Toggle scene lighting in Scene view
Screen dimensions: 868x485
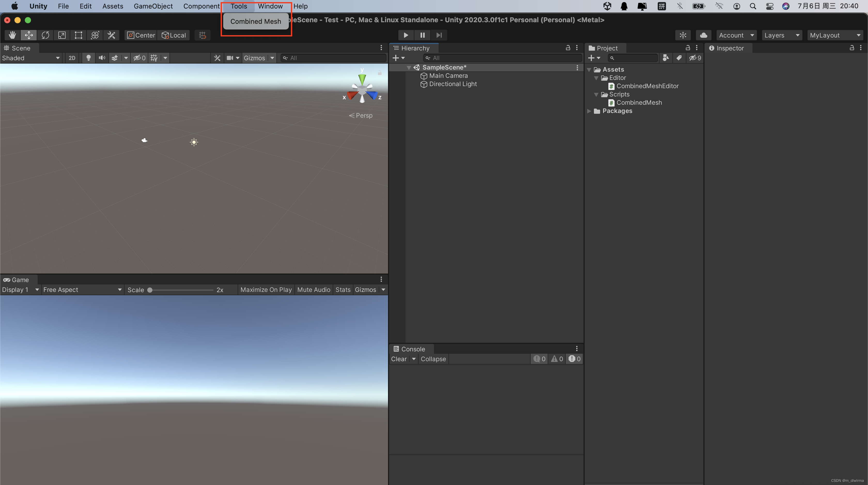point(88,58)
